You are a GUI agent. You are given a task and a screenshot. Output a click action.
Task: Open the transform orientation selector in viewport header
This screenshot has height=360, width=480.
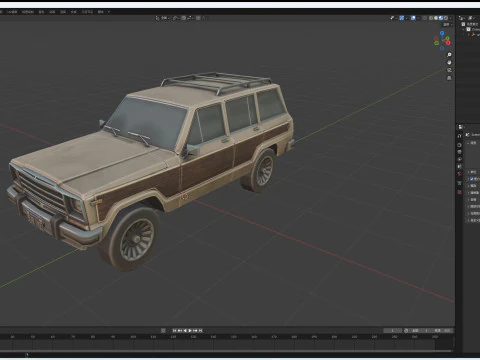(x=162, y=18)
